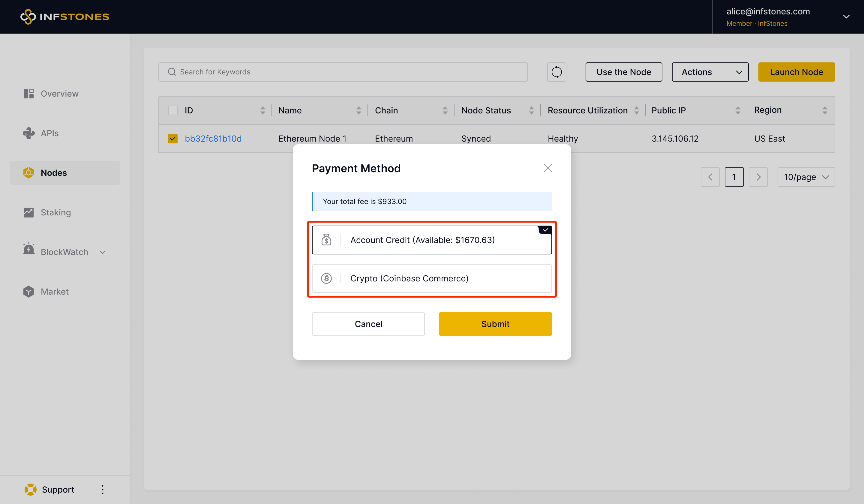The width and height of the screenshot is (864, 504).
Task: Close the Payment Method dialog
Action: click(x=547, y=168)
